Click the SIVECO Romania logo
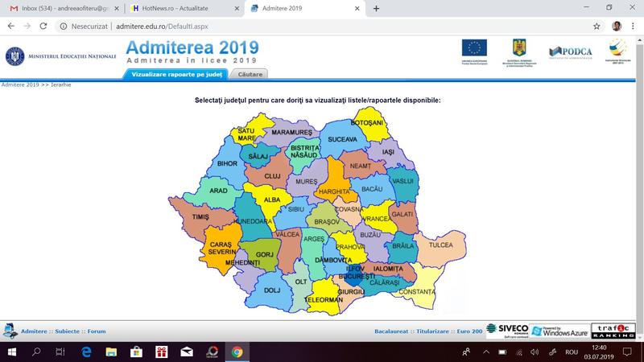Image resolution: width=644 pixels, height=362 pixels. [x=509, y=330]
